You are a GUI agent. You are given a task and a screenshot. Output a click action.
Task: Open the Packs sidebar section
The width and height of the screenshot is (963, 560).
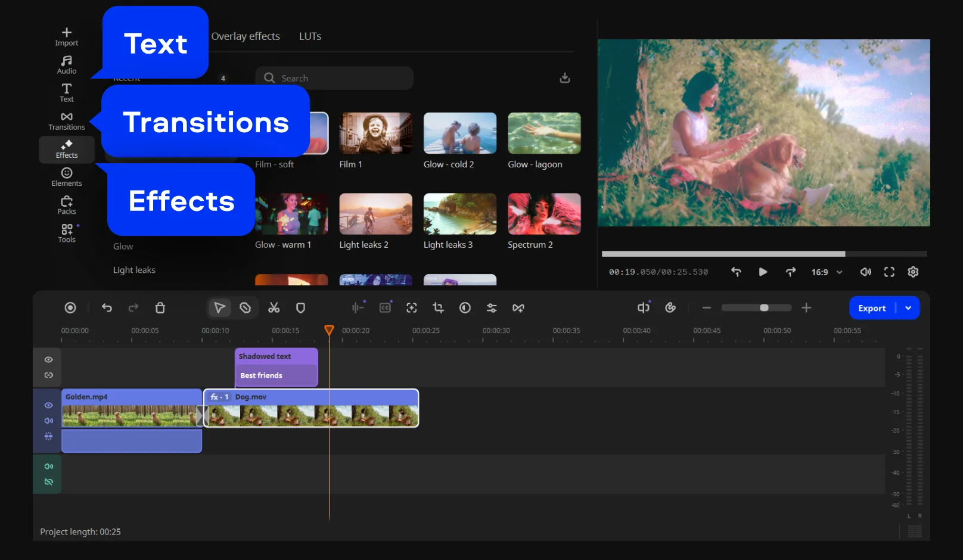click(66, 205)
